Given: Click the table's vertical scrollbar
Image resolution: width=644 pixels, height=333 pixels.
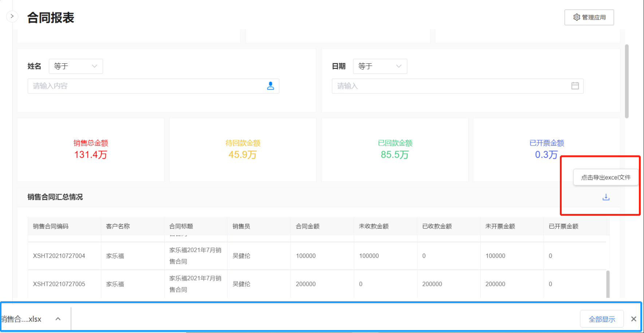Looking at the screenshot, I should (x=608, y=284).
